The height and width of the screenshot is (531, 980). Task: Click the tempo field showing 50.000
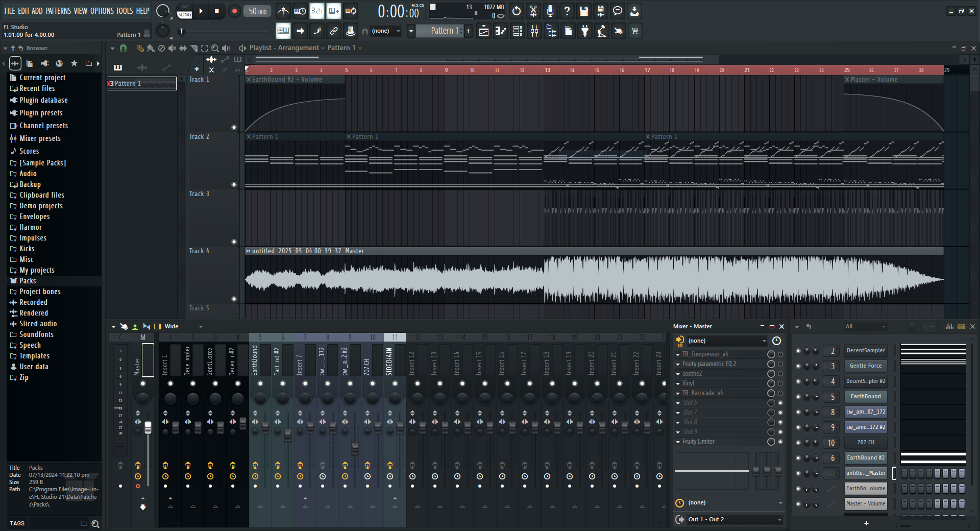[x=258, y=11]
